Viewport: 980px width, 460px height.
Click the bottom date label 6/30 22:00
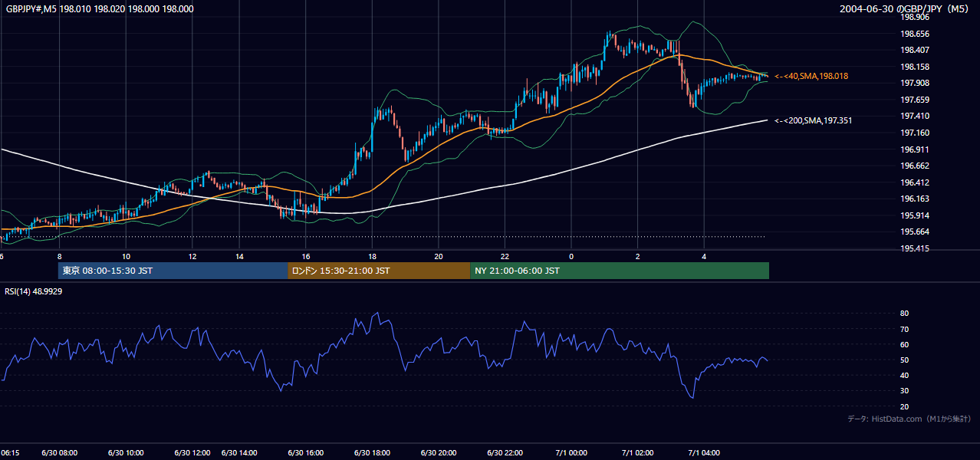coord(505,452)
